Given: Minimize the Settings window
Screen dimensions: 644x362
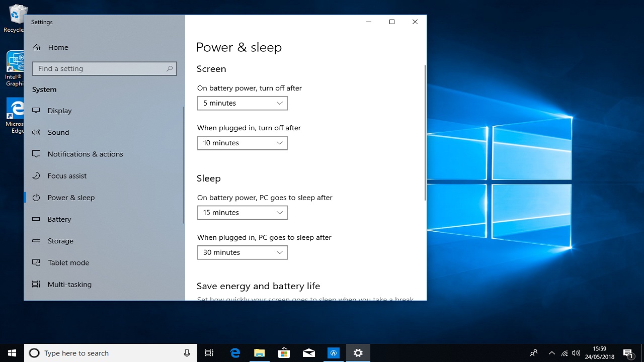Looking at the screenshot, I should pyautogui.click(x=369, y=22).
